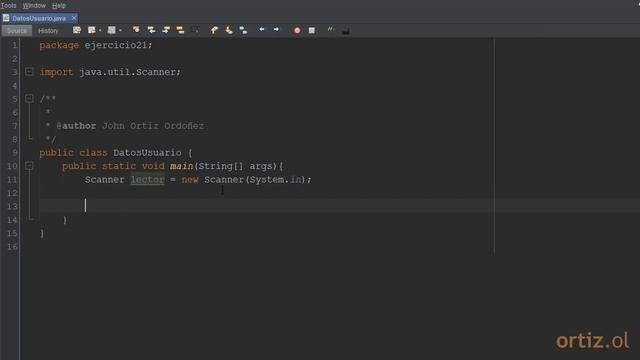The width and height of the screenshot is (640, 360).
Task: Click the Forward navigation icon
Action: [x=111, y=30]
